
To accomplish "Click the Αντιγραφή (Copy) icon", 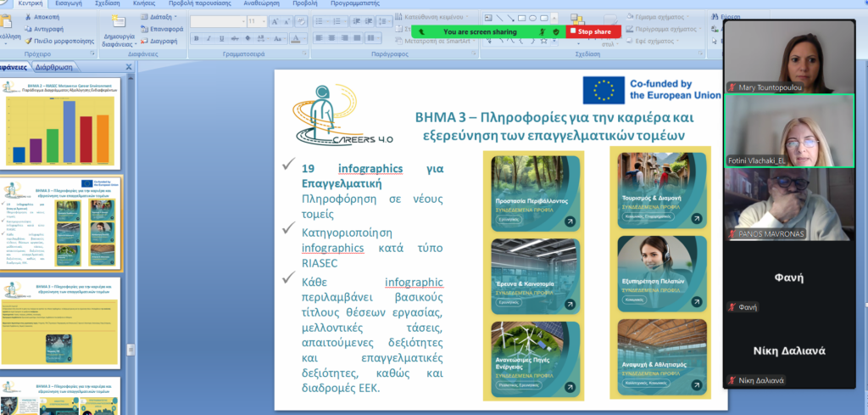I will [x=30, y=29].
